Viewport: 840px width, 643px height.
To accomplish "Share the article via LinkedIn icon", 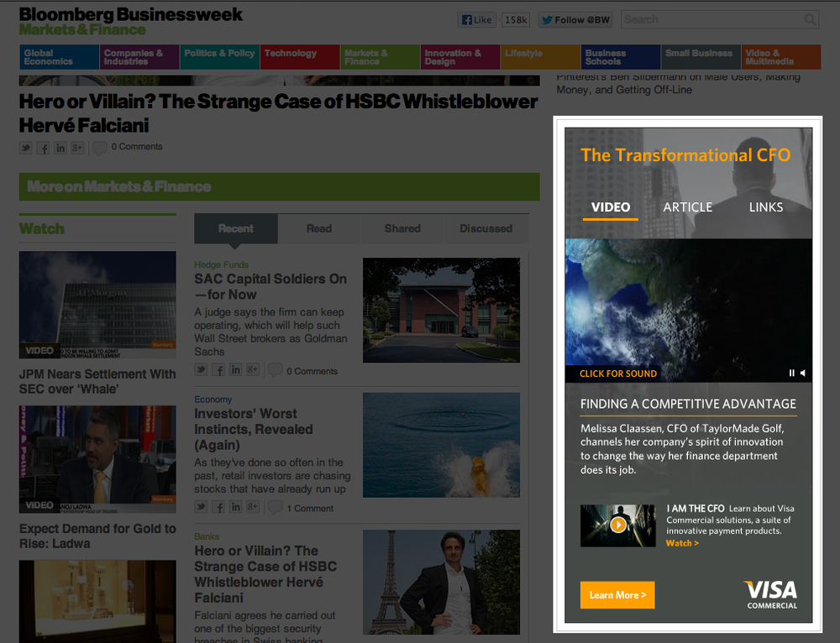I will tap(60, 147).
